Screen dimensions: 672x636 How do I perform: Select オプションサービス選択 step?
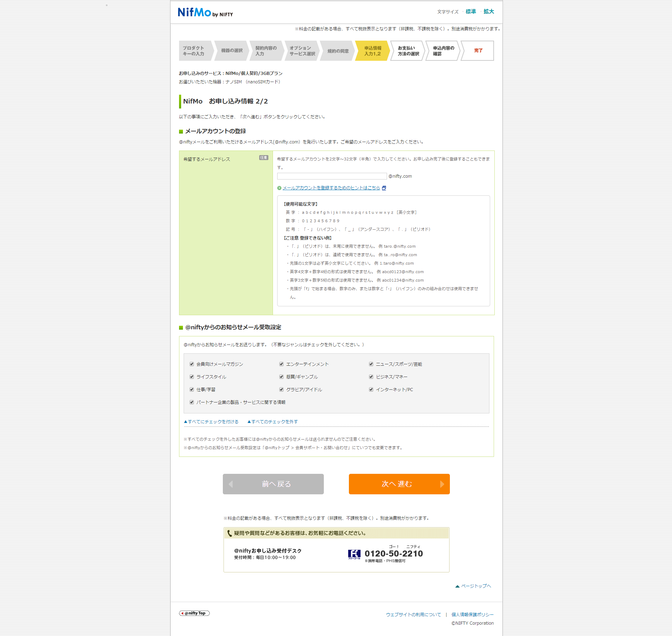(302, 51)
